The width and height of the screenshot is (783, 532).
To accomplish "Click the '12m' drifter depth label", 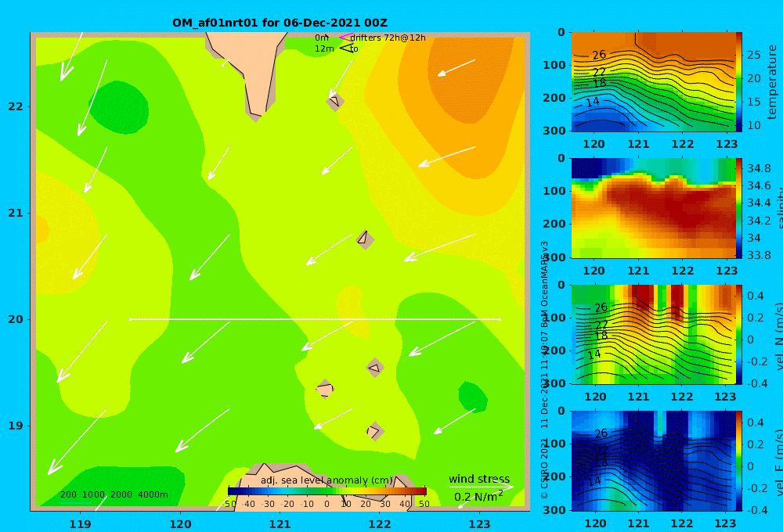I will (324, 49).
